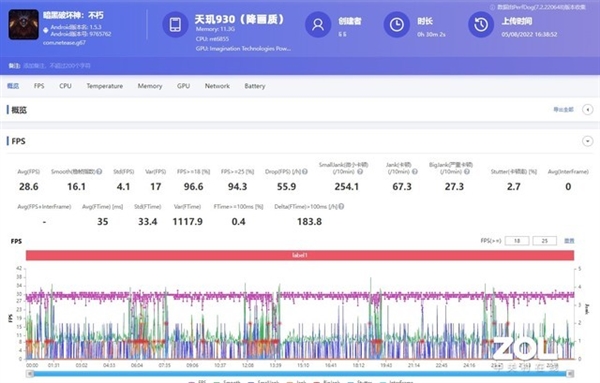Open the GPU tab
Screen dimensions: 600x383
[x=183, y=86]
